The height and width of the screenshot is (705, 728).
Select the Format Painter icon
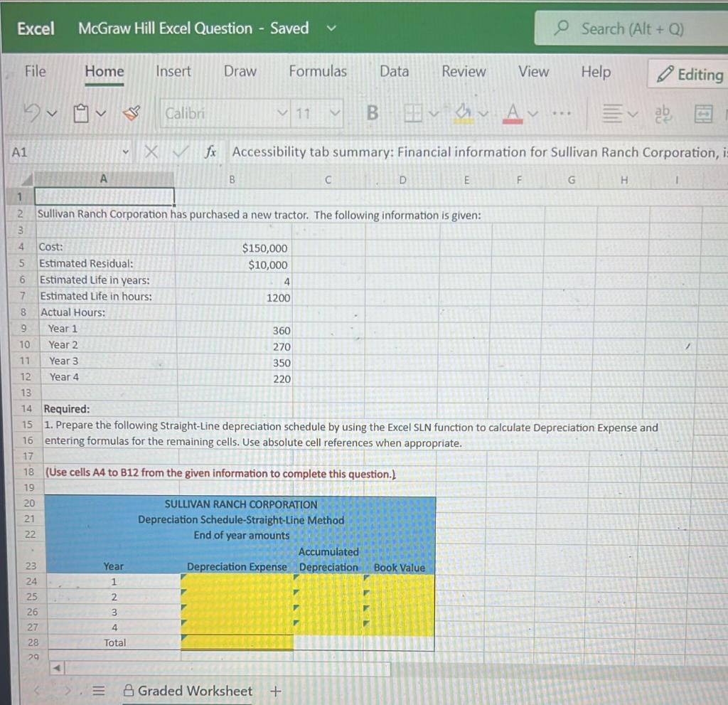click(132, 114)
